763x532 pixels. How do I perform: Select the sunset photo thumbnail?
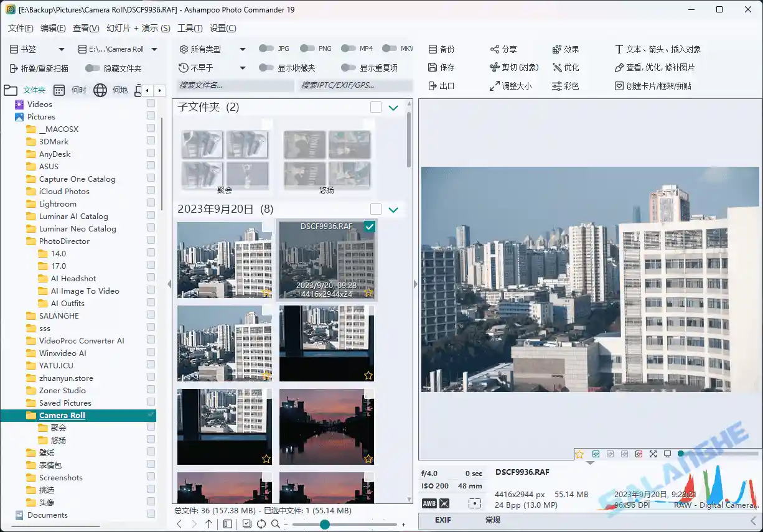click(327, 426)
